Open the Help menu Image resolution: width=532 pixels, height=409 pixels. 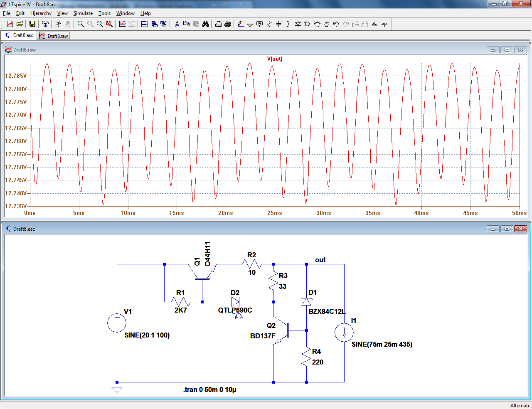[x=145, y=13]
